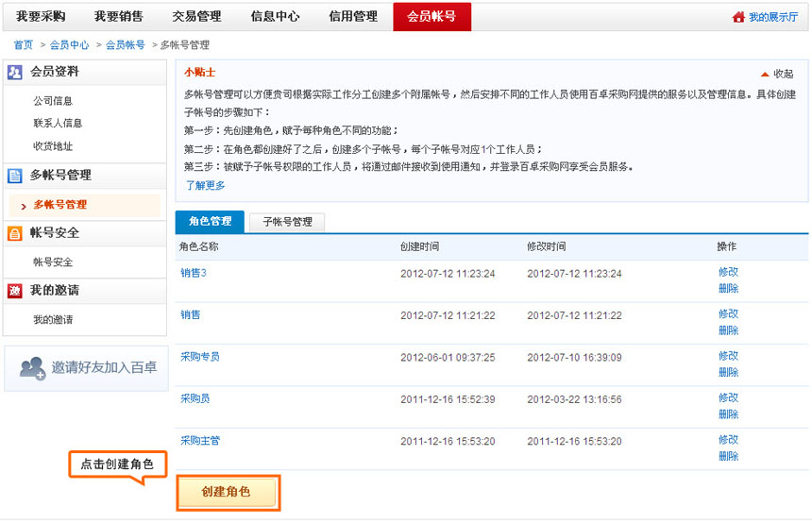The width and height of the screenshot is (812, 523).
Task: Click 修改 for the 销售3 role
Action: click(728, 272)
